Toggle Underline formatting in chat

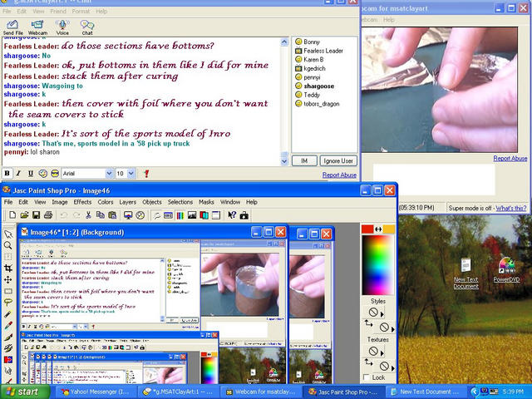[x=31, y=174]
